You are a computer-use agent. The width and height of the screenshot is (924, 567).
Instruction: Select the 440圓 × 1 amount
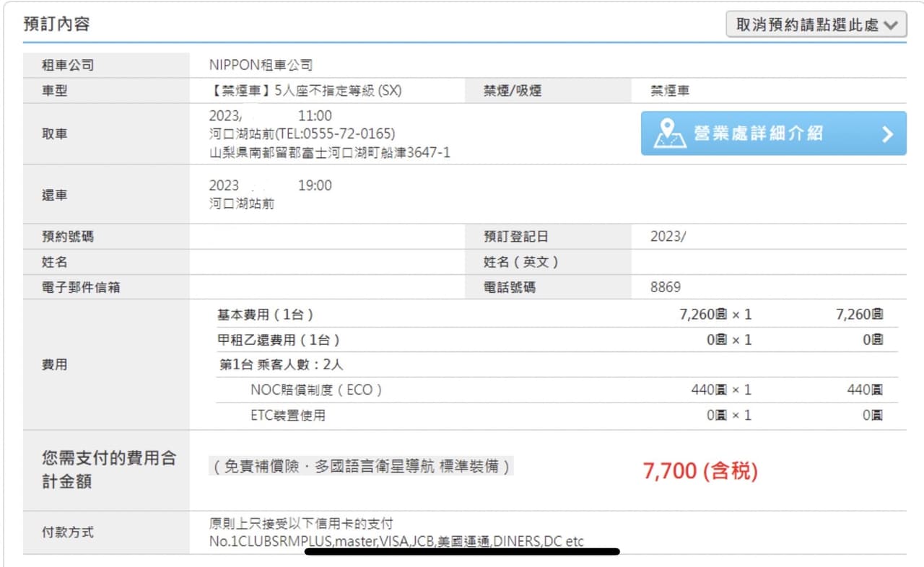pyautogui.click(x=721, y=390)
